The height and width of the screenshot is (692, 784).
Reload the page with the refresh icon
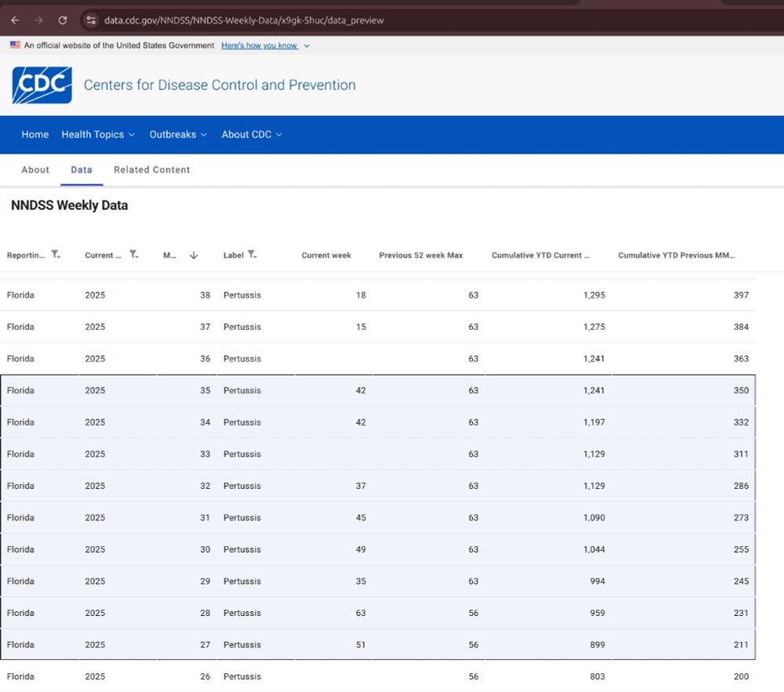point(63,20)
